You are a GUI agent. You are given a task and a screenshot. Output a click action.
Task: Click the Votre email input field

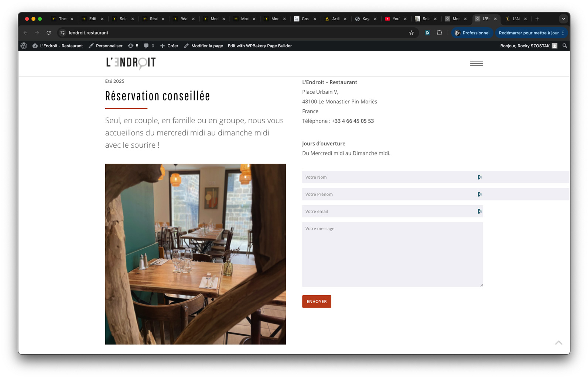point(388,212)
